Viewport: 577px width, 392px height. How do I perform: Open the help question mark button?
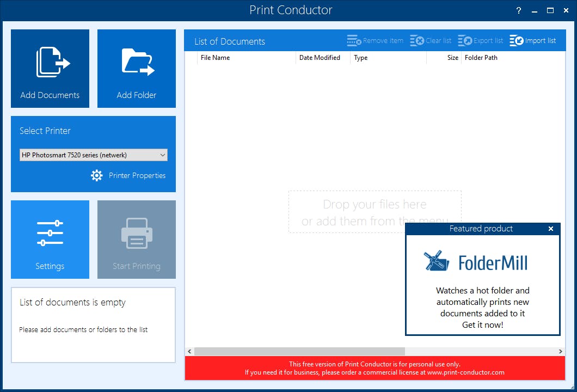pos(519,10)
